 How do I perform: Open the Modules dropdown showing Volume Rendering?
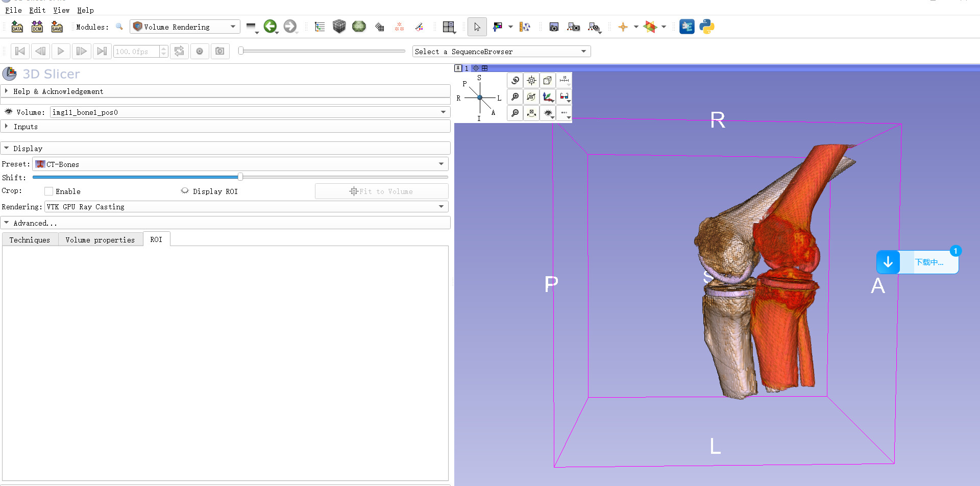click(x=185, y=27)
